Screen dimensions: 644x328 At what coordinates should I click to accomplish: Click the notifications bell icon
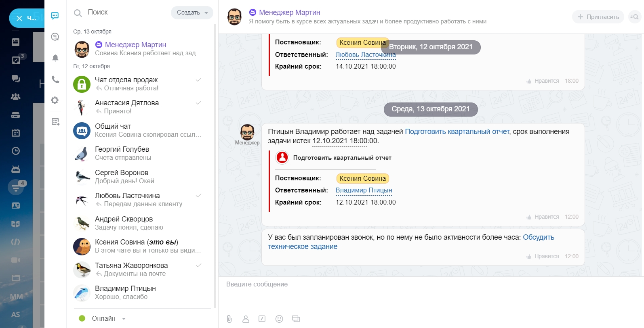coord(55,58)
